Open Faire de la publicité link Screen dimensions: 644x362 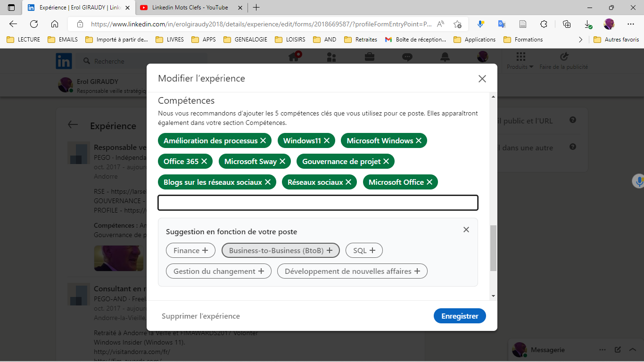click(x=563, y=61)
